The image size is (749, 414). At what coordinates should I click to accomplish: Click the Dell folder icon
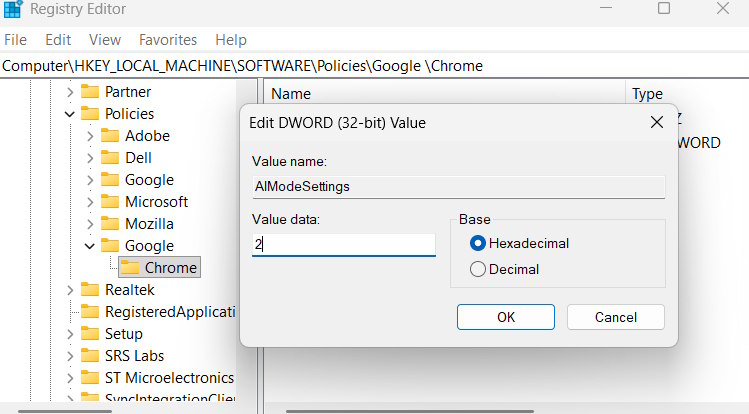[x=110, y=158]
